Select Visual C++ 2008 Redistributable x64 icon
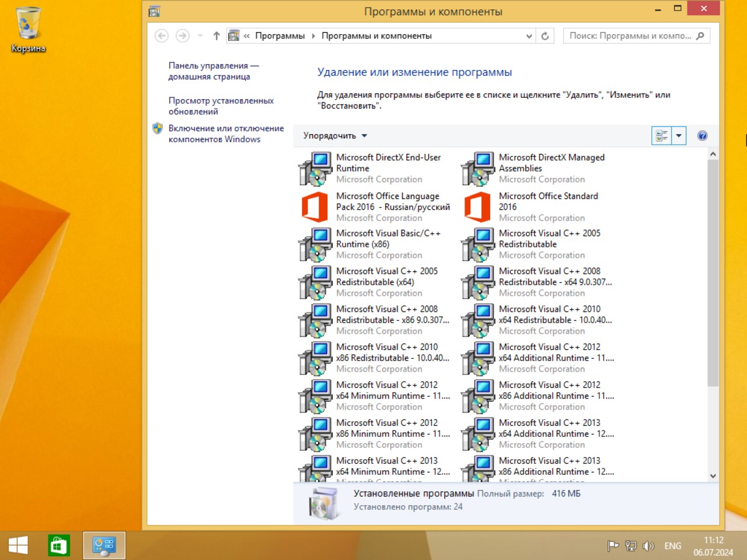Viewport: 747px width, 560px height. (x=478, y=282)
